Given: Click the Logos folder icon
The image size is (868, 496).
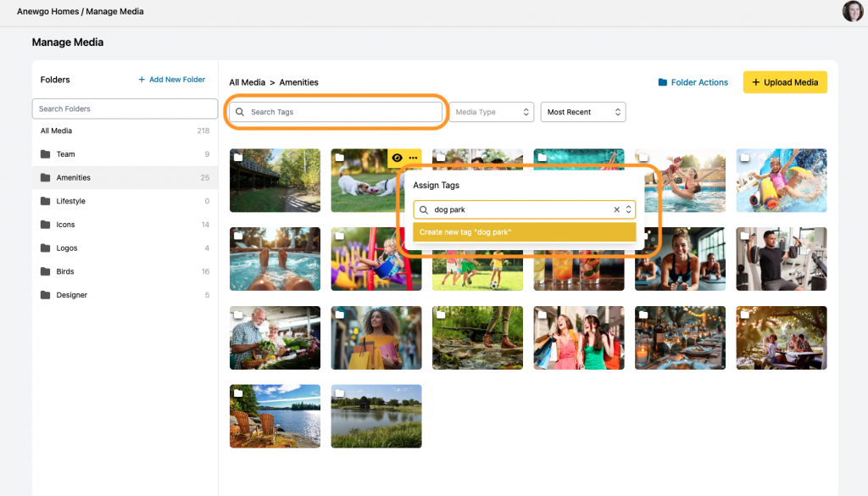Looking at the screenshot, I should pos(46,248).
